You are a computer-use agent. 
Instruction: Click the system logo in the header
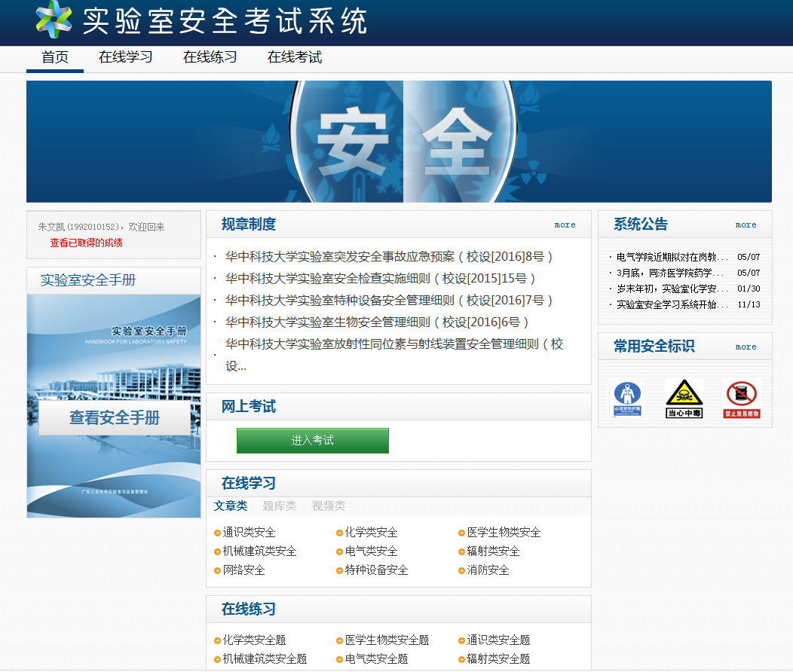coord(54,20)
